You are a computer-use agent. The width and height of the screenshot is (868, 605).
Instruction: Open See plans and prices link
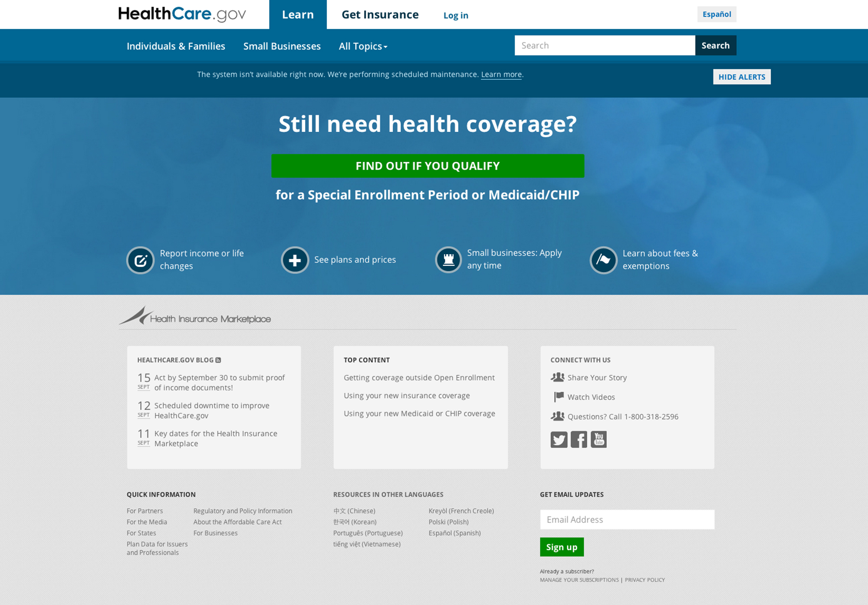(355, 260)
